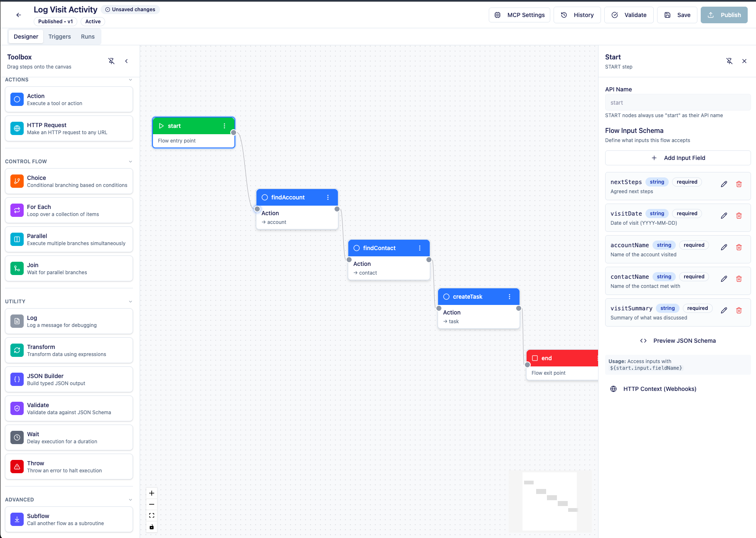Edit the visitSummary input field

tap(724, 310)
